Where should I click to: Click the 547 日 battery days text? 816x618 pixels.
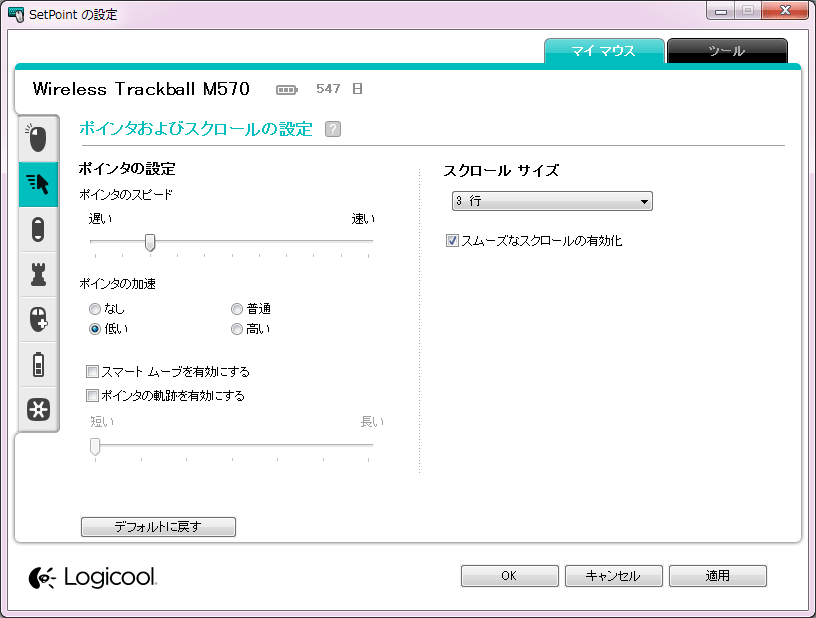tap(339, 89)
